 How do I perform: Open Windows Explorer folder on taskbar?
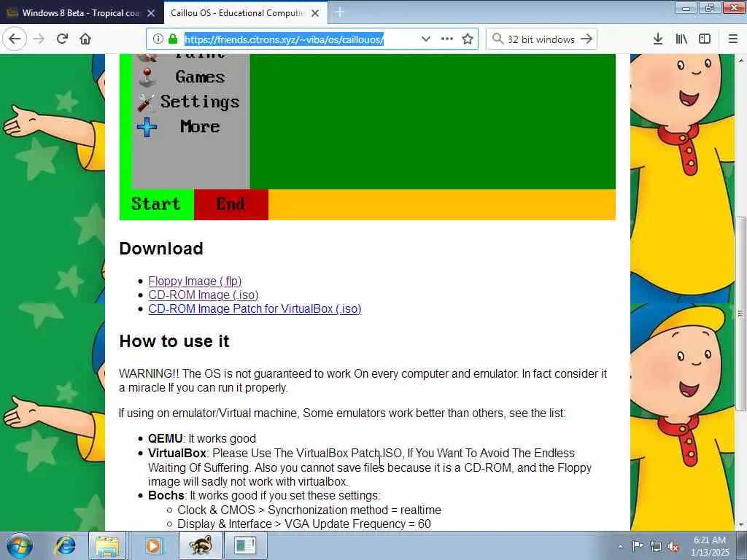pos(108,545)
